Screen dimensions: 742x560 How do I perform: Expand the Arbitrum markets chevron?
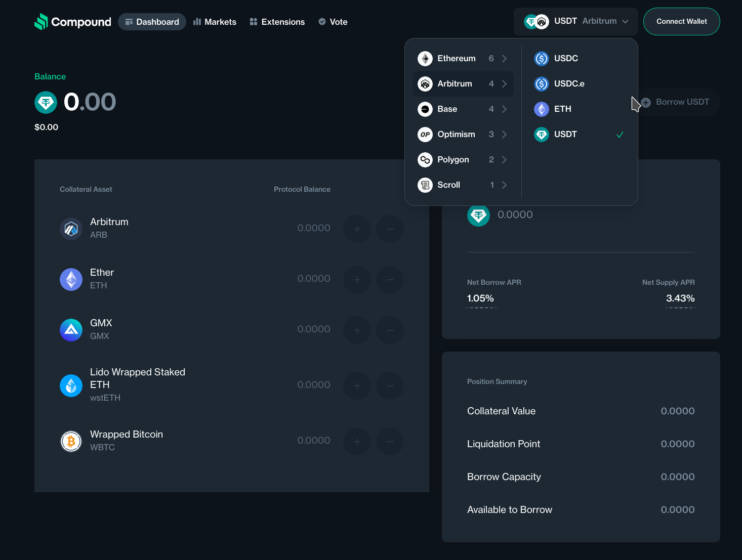pos(504,84)
